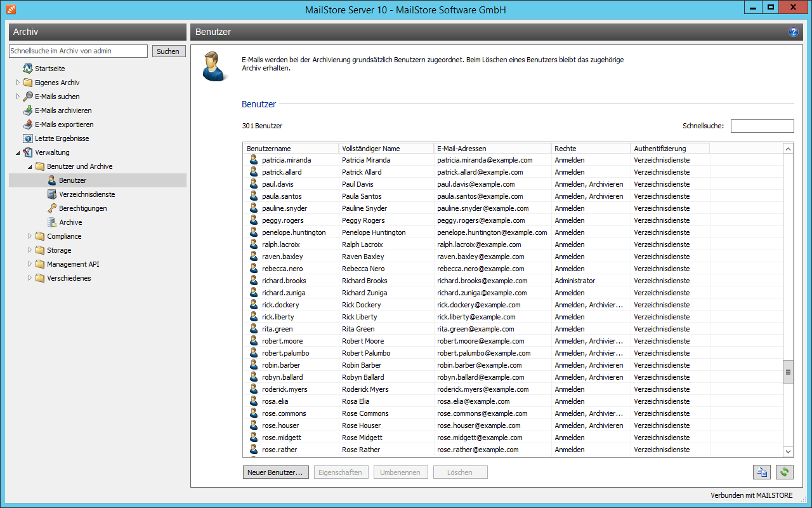This screenshot has width=812, height=508.
Task: Expand the E-Mails suchen tree node
Action: click(x=18, y=97)
